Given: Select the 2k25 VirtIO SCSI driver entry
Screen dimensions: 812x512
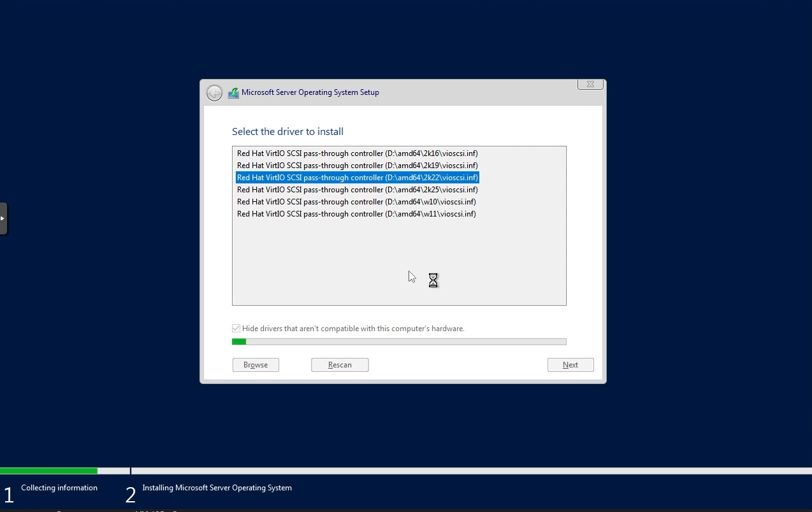Looking at the screenshot, I should pyautogui.click(x=357, y=189).
